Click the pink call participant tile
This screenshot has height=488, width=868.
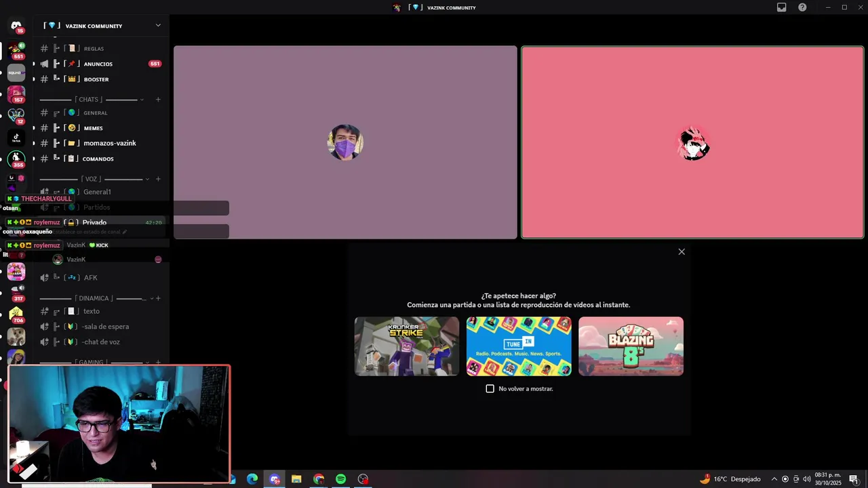pos(692,142)
